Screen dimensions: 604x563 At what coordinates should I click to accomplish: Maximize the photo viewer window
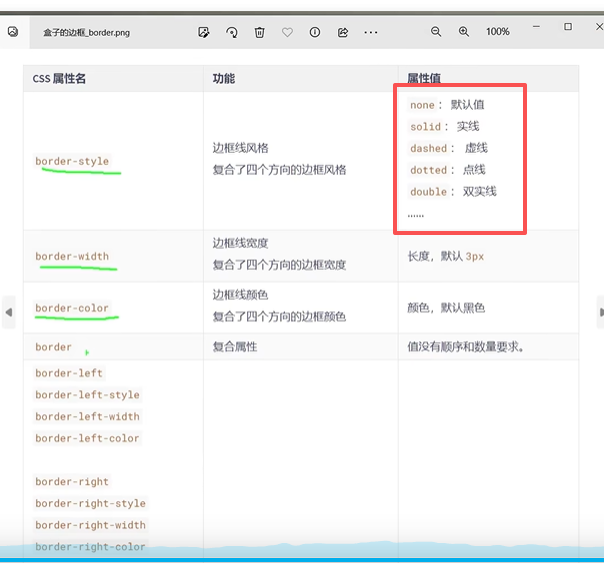[568, 27]
